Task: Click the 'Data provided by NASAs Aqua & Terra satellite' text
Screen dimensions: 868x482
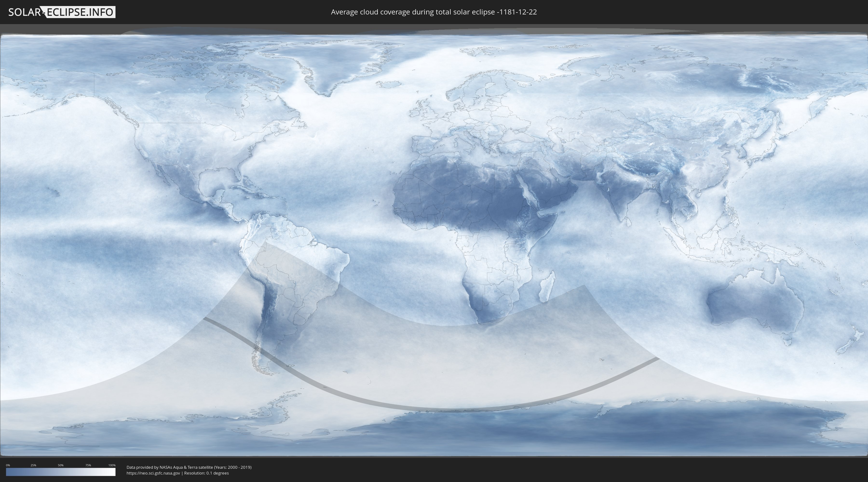Action: (x=170, y=467)
